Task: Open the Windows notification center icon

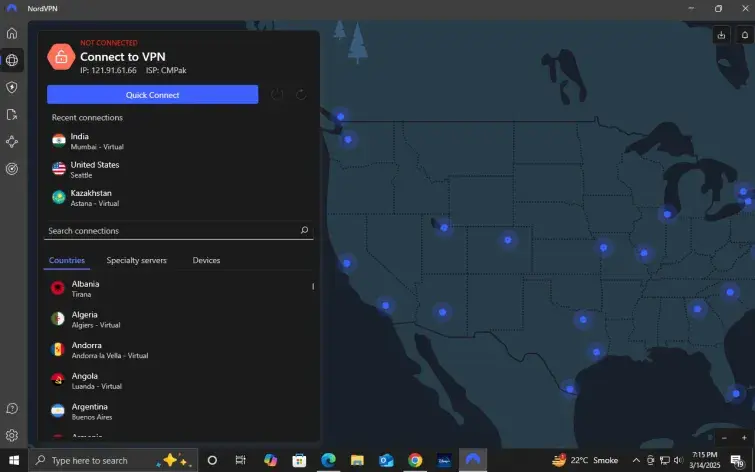Action: click(x=737, y=460)
